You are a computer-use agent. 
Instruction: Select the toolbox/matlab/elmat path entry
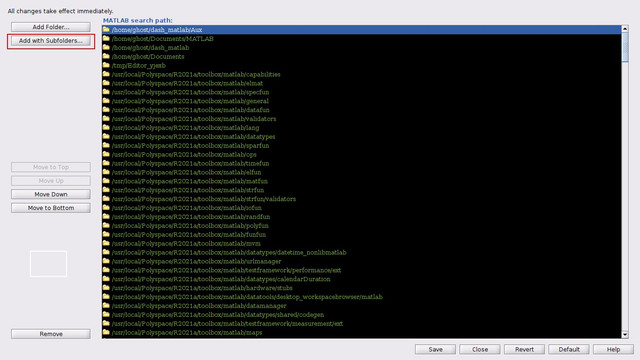pyautogui.click(x=362, y=83)
